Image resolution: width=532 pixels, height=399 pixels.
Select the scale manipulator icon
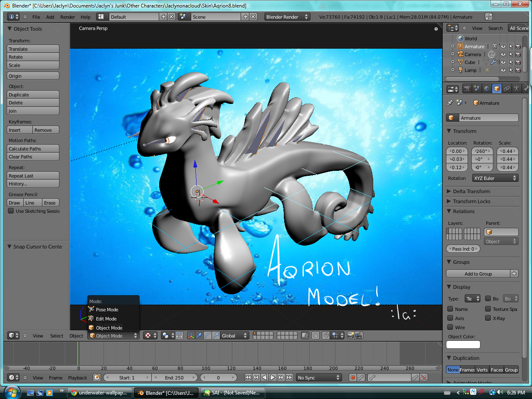click(x=216, y=335)
